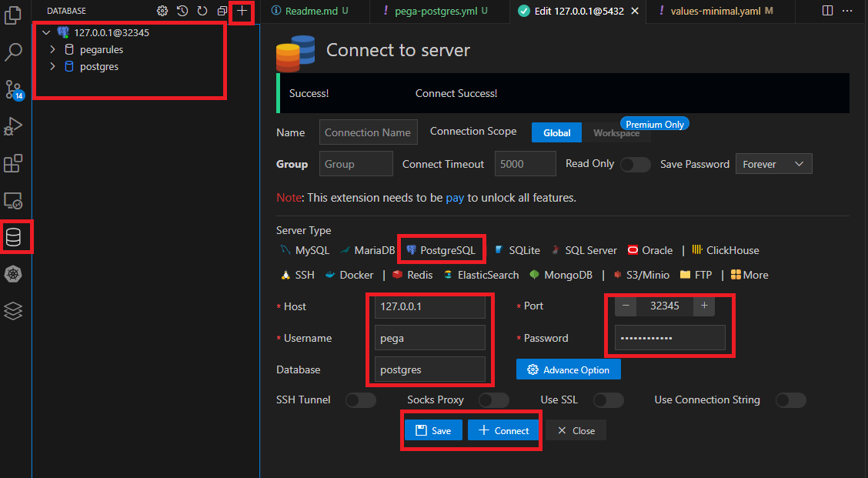Open the Kubernetes view in activity bar

[13, 274]
